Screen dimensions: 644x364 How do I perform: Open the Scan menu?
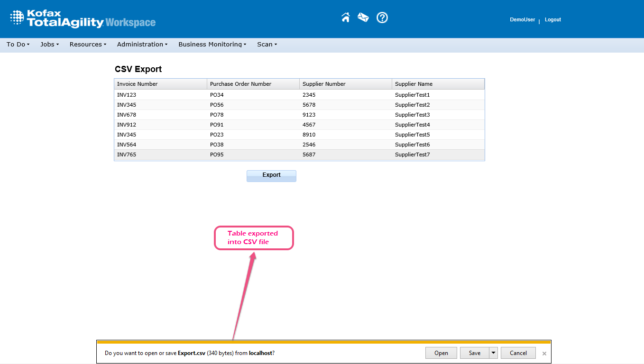tap(267, 45)
